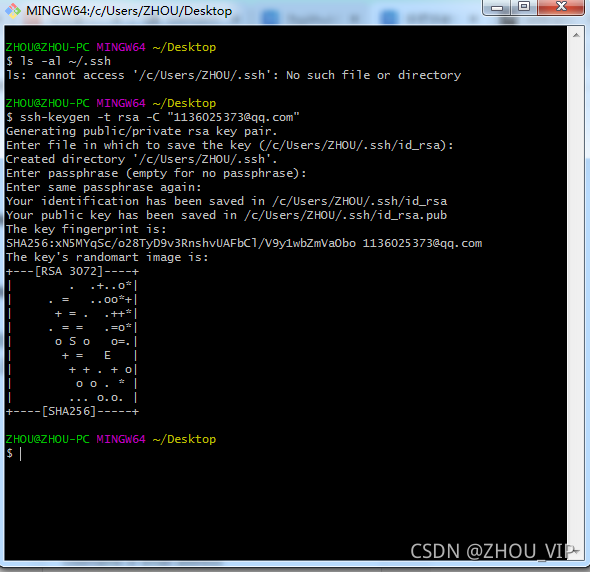
Task: Click 'The key's randomart image is:' line
Action: tap(107, 257)
